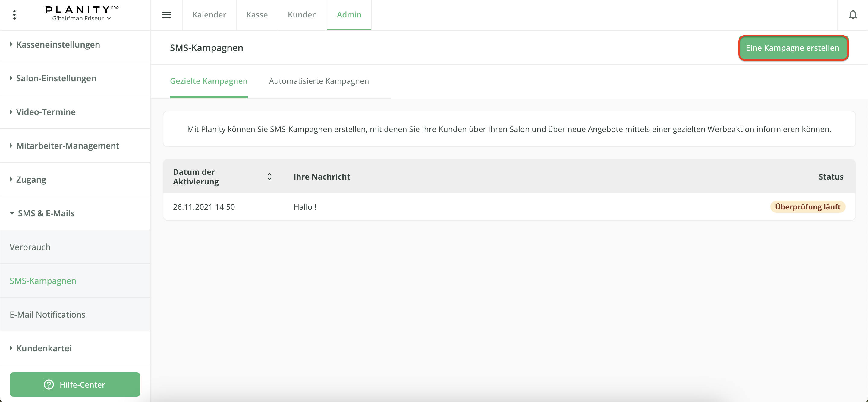This screenshot has height=402, width=868.
Task: Click the notification bell icon
Action: [x=853, y=15]
